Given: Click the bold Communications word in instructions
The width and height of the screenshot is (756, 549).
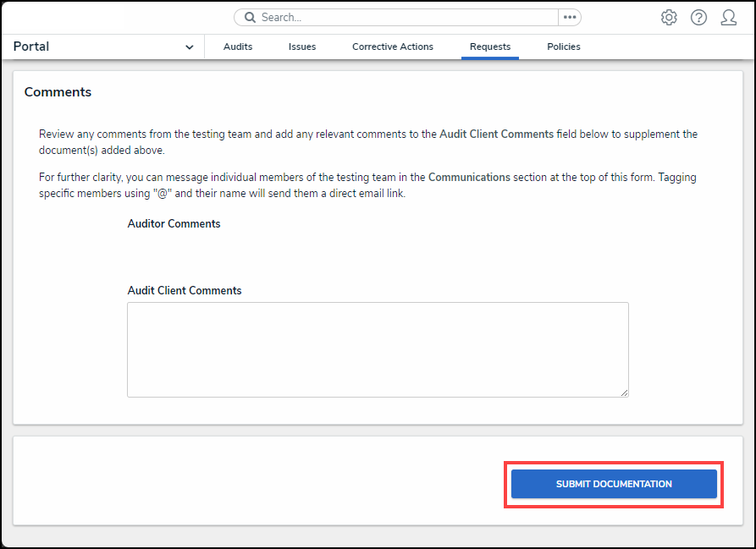Looking at the screenshot, I should tap(469, 178).
